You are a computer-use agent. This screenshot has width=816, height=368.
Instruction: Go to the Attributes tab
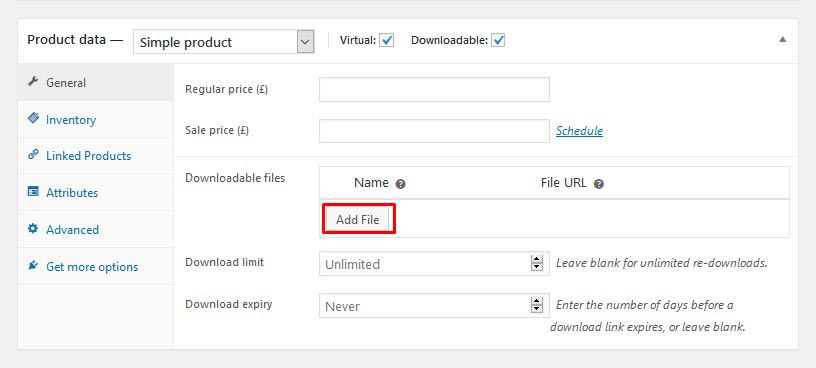(x=95, y=193)
